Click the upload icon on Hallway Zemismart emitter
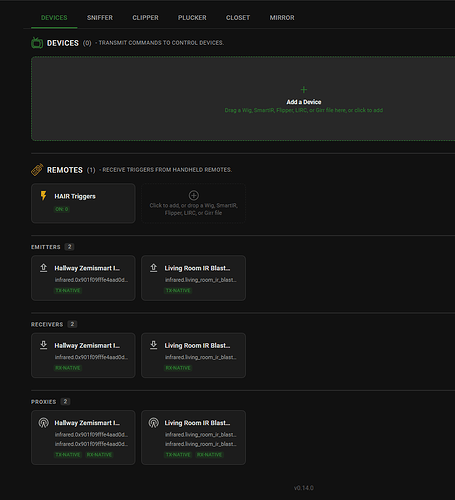This screenshot has width=455, height=500. click(x=43, y=268)
